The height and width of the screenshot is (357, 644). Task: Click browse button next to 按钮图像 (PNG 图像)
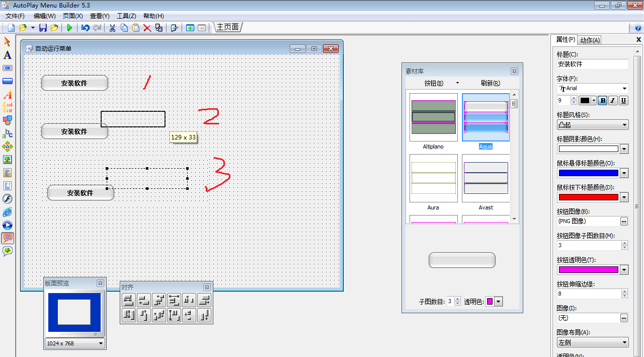(624, 222)
